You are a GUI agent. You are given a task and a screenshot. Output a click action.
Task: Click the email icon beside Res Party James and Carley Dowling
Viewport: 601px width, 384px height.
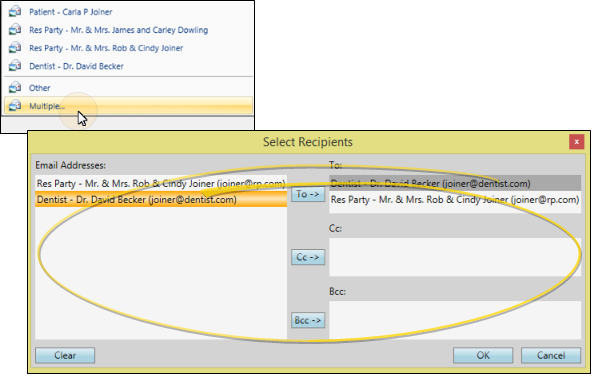pyautogui.click(x=15, y=30)
